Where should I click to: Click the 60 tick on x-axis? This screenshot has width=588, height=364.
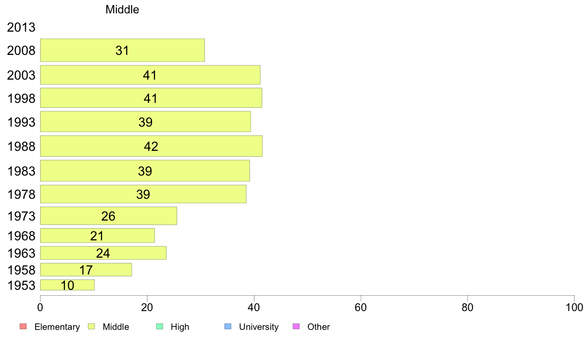pyautogui.click(x=360, y=308)
